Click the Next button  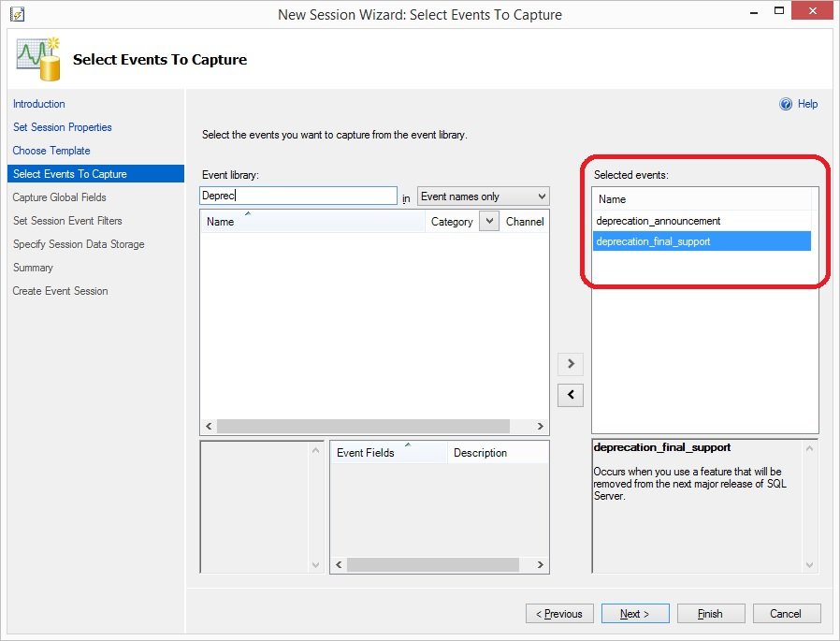click(x=635, y=614)
